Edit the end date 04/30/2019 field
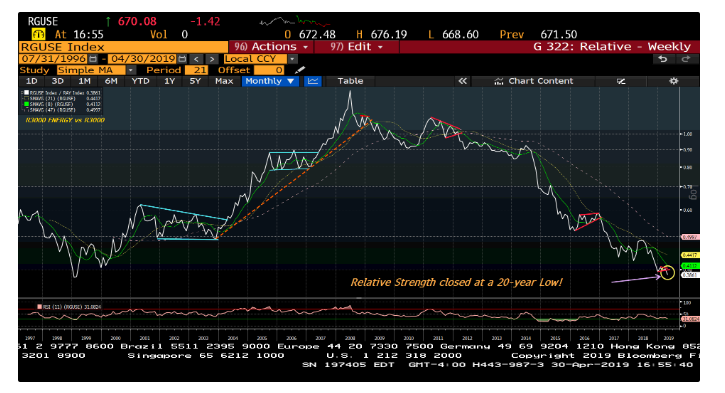The height and width of the screenshot is (393, 725). (x=143, y=59)
